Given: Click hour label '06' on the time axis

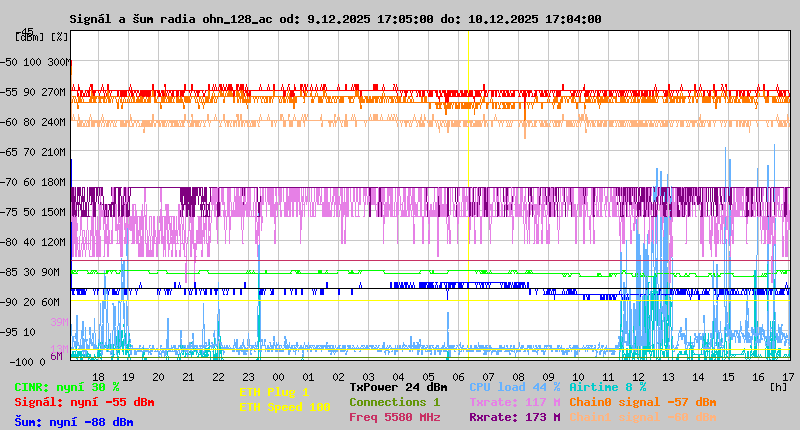Looking at the screenshot, I should 459,377.
